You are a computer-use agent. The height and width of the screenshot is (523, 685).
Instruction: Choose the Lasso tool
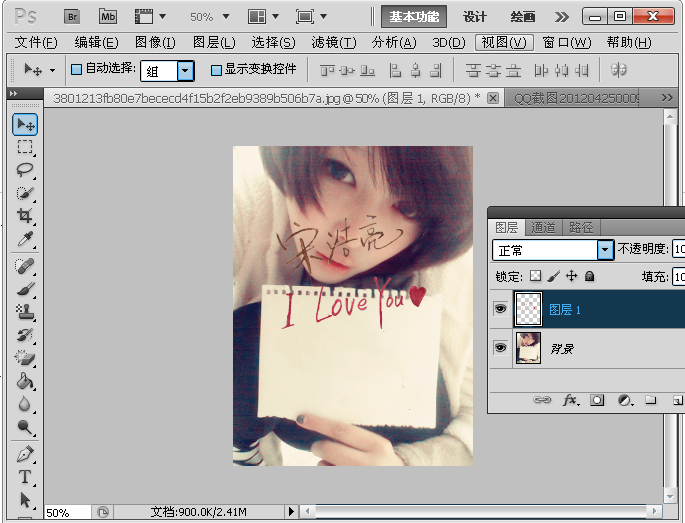click(25, 169)
